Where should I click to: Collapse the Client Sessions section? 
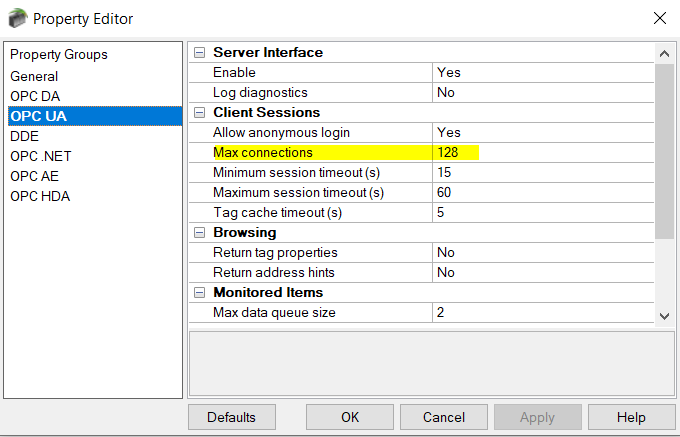(x=199, y=113)
